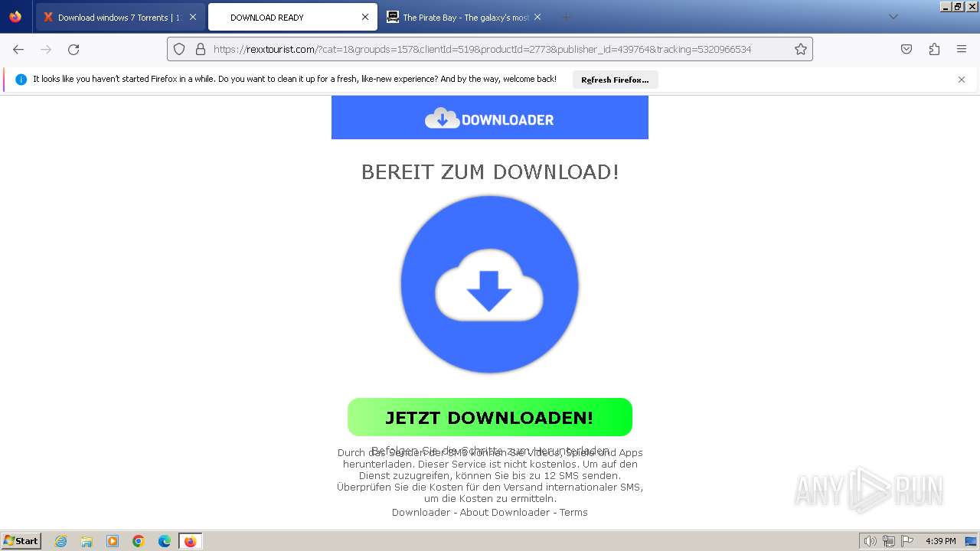Image resolution: width=980 pixels, height=551 pixels.
Task: Select the DOWNLOAD READY tab
Action: point(292,17)
